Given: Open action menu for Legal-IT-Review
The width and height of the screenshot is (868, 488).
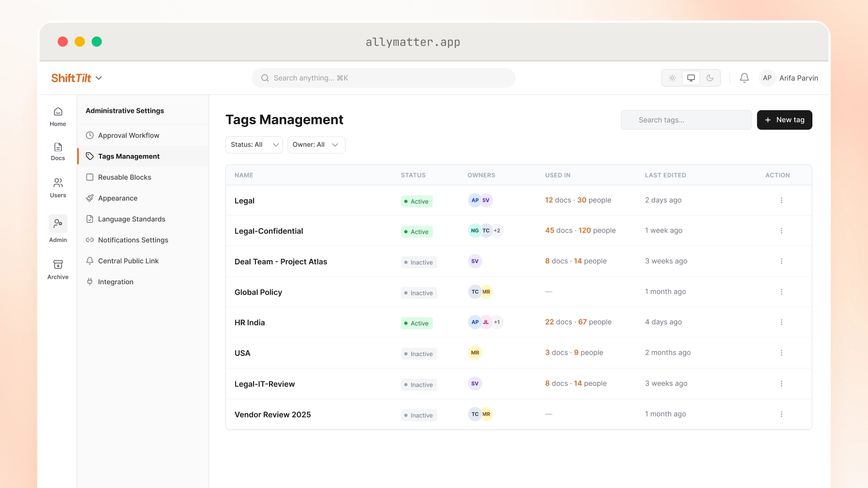Looking at the screenshot, I should tap(781, 384).
